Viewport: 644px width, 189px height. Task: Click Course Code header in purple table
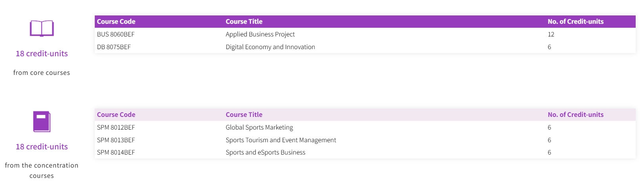pos(116,22)
